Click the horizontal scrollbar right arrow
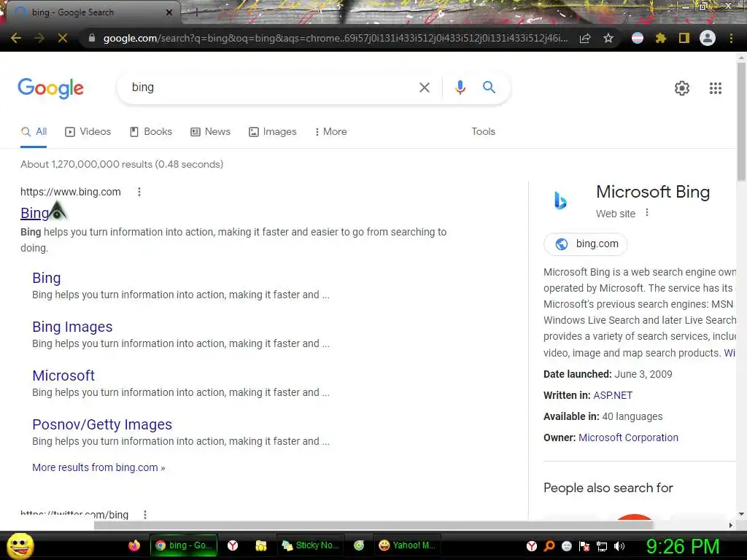Screen dimensions: 747x560 tap(731, 525)
